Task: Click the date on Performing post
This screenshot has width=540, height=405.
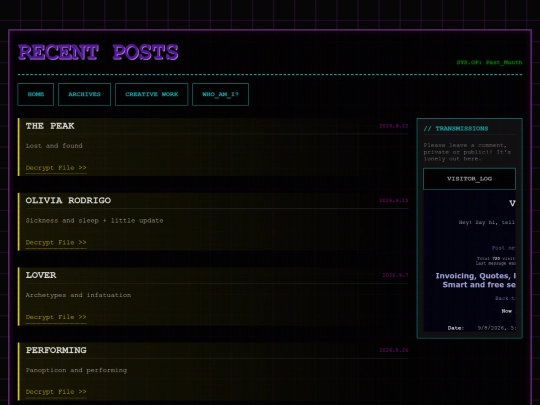Action: [394, 350]
